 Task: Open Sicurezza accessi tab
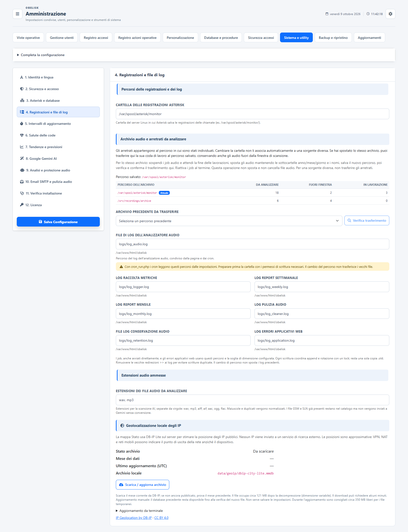[261, 38]
